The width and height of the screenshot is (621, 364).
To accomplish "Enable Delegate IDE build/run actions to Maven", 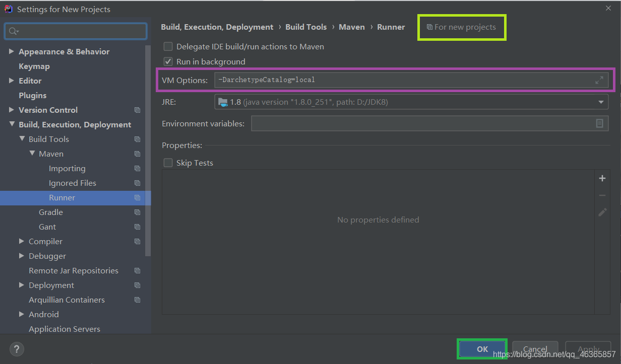I will 168,46.
